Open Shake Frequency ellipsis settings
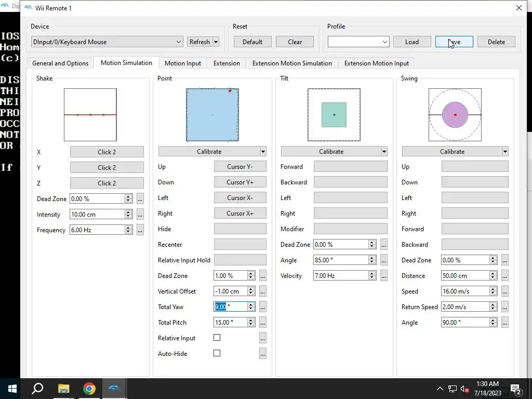This screenshot has height=399, width=532. (140, 230)
